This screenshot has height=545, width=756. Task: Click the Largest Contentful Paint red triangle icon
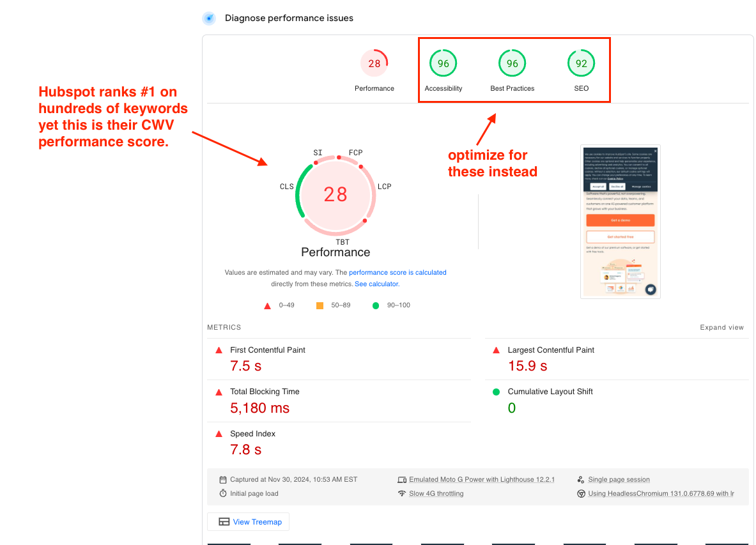click(x=496, y=350)
